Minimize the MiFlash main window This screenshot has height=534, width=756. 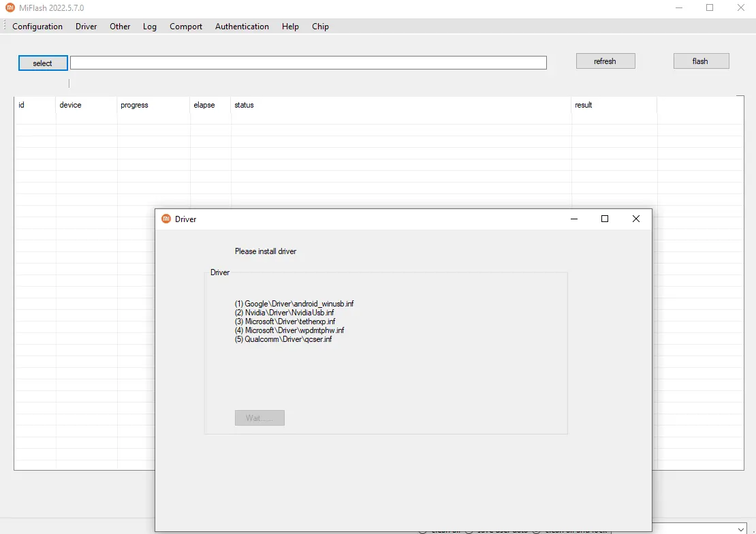(x=679, y=7)
